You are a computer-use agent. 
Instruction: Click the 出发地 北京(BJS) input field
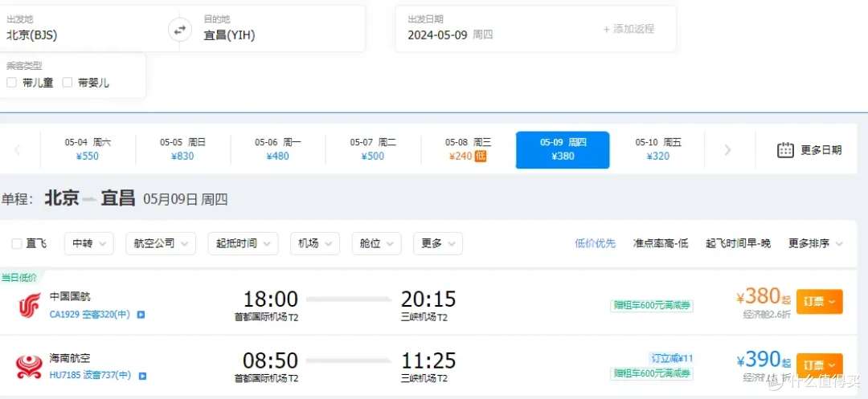pos(83,29)
